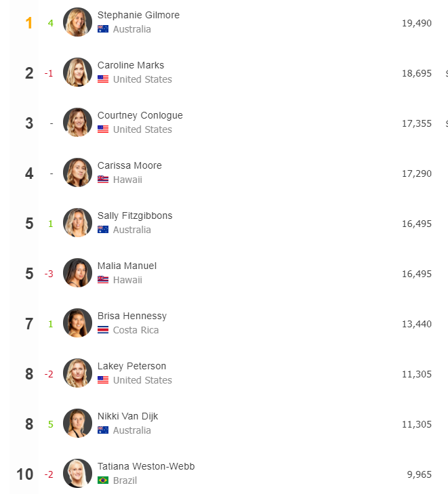Select Tatiana Weston-Webb's name
The height and width of the screenshot is (494, 448).
pos(146,466)
